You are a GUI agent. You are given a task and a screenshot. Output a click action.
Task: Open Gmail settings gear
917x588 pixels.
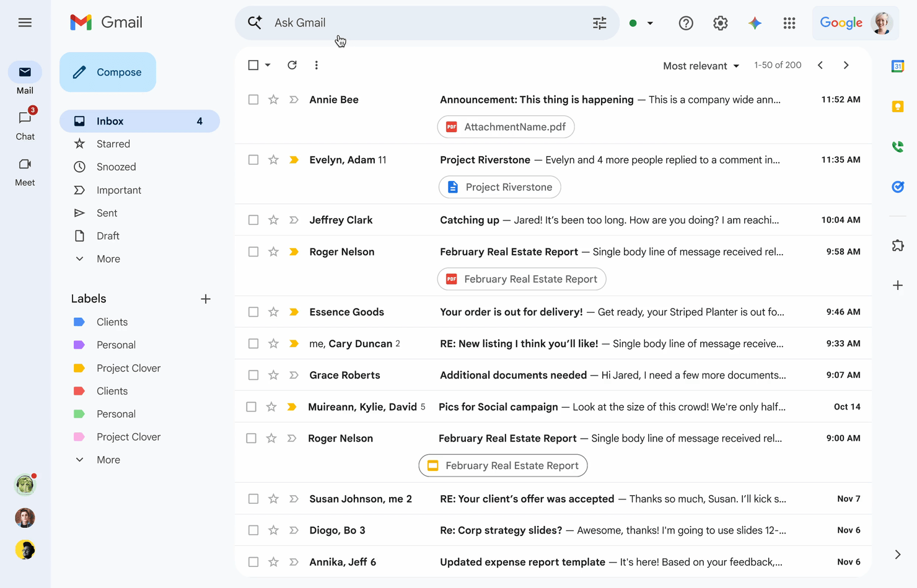point(720,22)
